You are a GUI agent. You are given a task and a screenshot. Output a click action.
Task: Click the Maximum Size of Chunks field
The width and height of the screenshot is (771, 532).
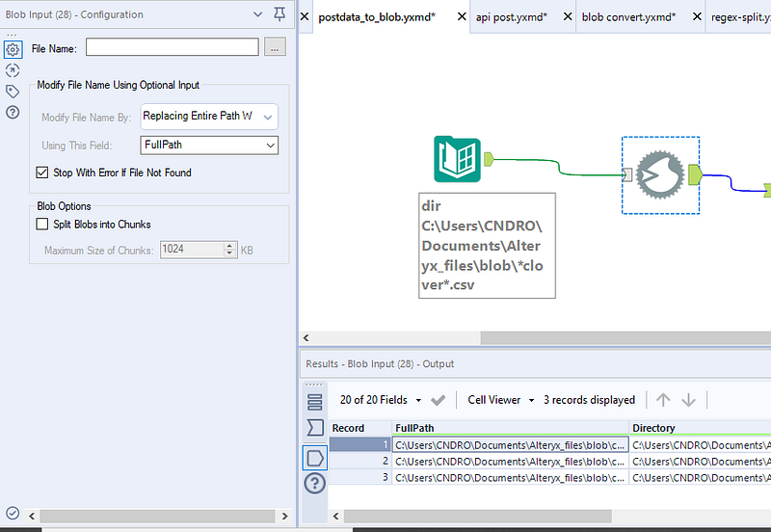pos(192,250)
